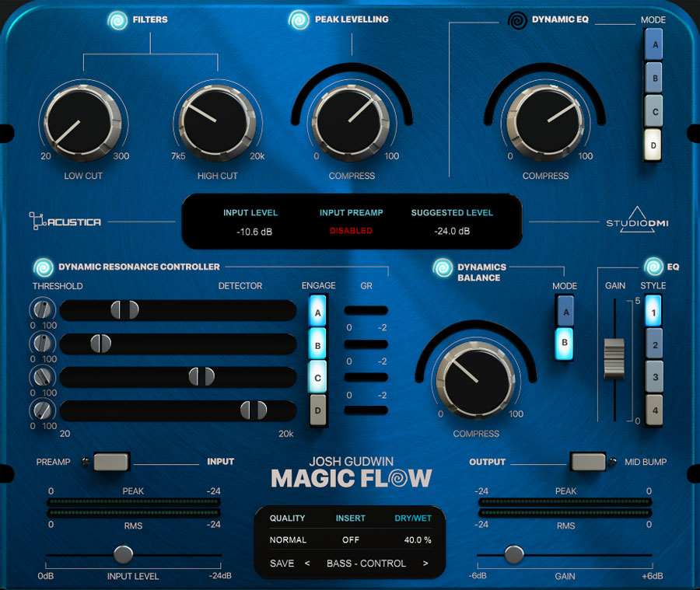Image resolution: width=700 pixels, height=590 pixels.
Task: Toggle resonance band A engage button
Action: [318, 312]
